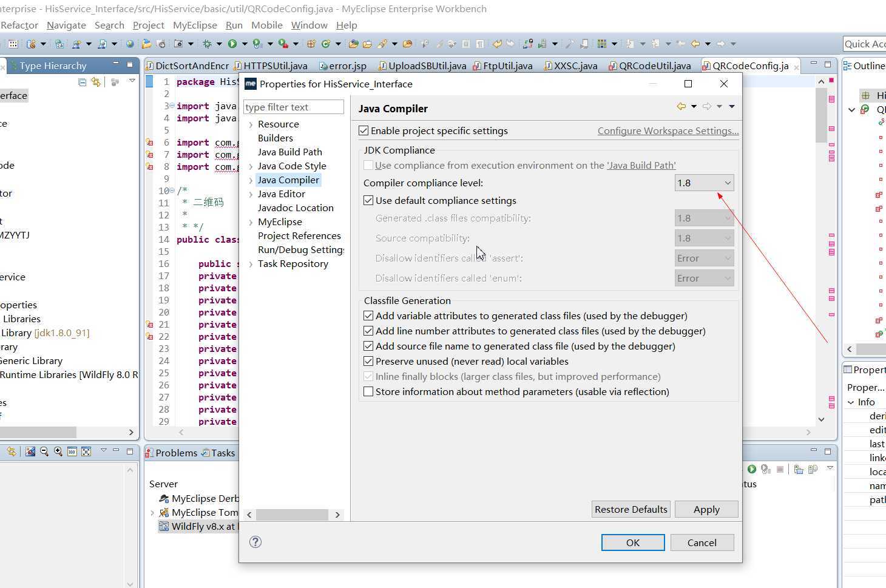Expand the Resource tree node
This screenshot has height=588, width=886.
(x=251, y=124)
